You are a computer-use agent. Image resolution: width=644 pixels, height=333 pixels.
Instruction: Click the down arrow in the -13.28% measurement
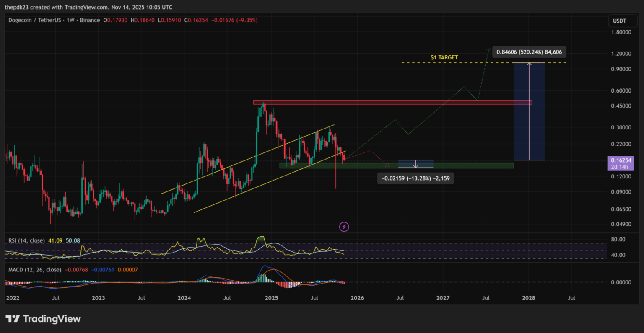(x=415, y=166)
